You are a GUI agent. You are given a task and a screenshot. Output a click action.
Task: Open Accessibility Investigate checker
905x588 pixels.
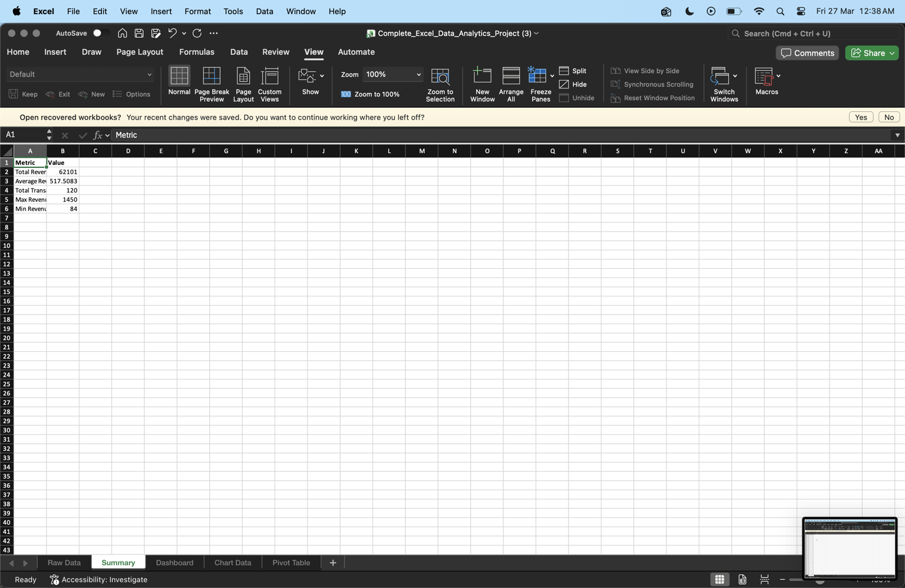pyautogui.click(x=98, y=580)
